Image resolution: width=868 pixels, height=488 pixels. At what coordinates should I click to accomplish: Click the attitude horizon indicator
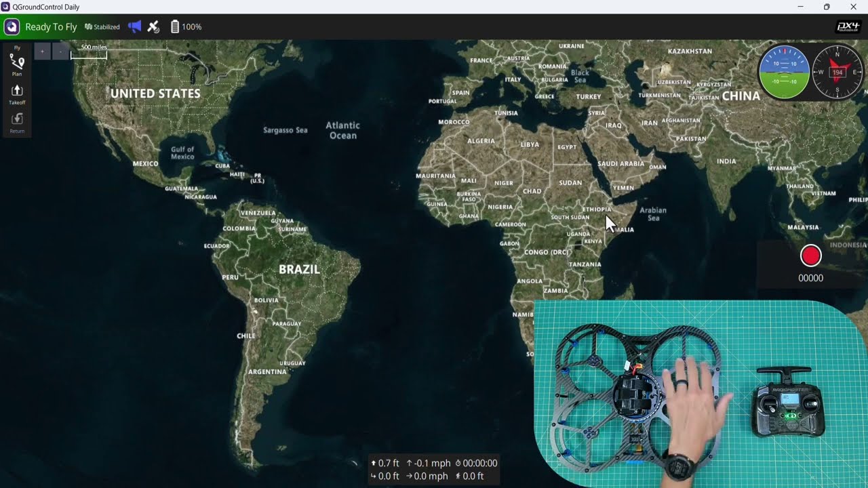pos(784,72)
